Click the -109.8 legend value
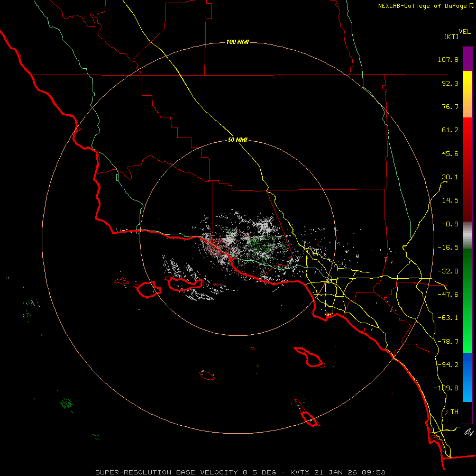Screen dimensions: 476x476 [x=446, y=388]
